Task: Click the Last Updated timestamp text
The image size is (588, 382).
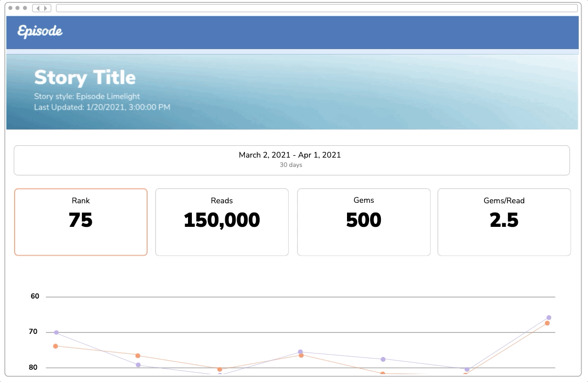Action: point(101,107)
